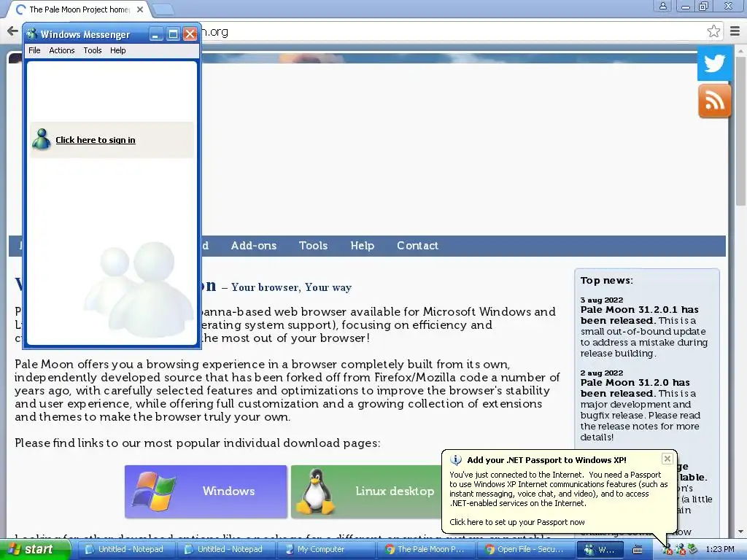Click the Windows download button
747x560 pixels.
pos(206,491)
